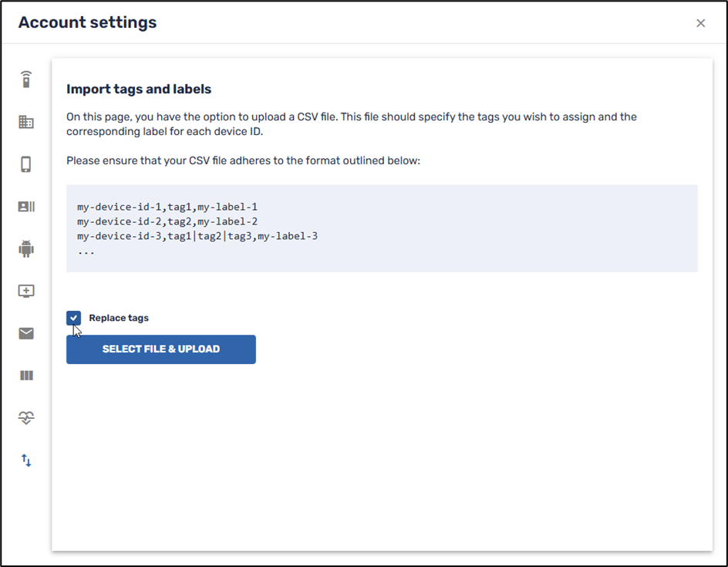The image size is (728, 567).
Task: Open the remote control settings section
Action: pos(25,79)
